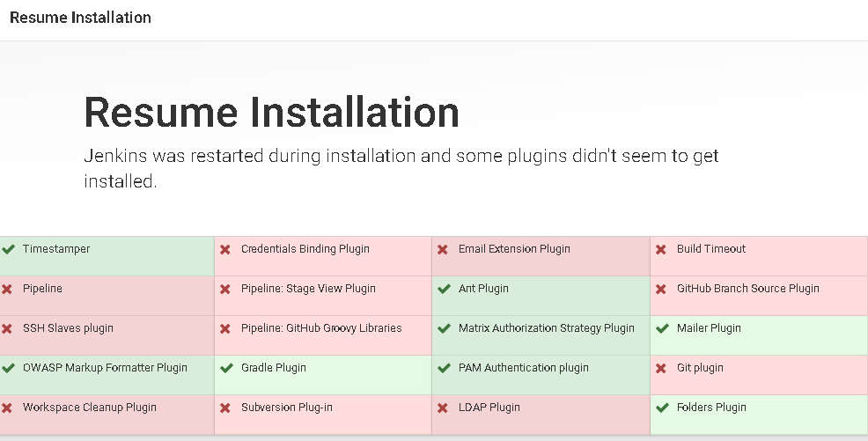Click the green checkmark beside Folders Plugin
The image size is (868, 441).
coord(662,408)
